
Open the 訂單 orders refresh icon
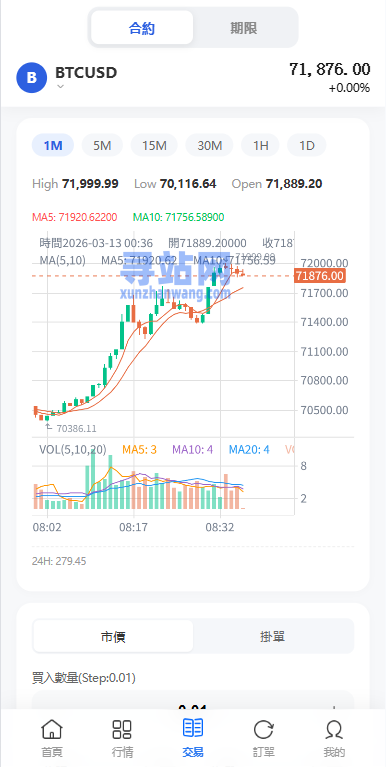coord(264,730)
